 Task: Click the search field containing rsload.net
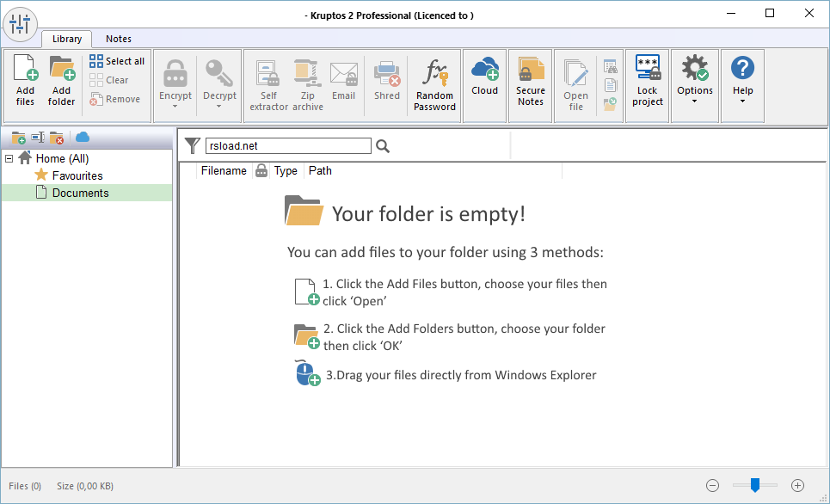tap(288, 145)
